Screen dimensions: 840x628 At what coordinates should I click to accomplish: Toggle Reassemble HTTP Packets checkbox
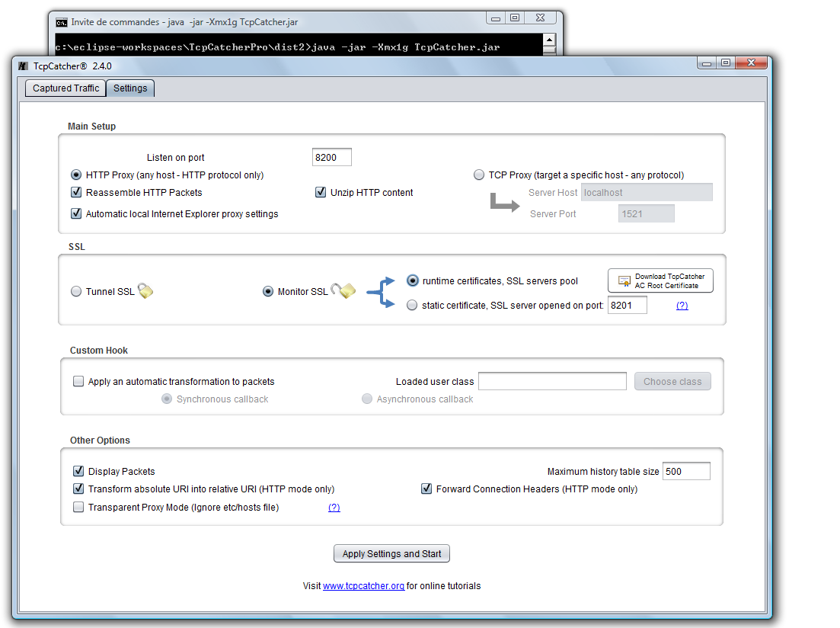click(x=76, y=192)
